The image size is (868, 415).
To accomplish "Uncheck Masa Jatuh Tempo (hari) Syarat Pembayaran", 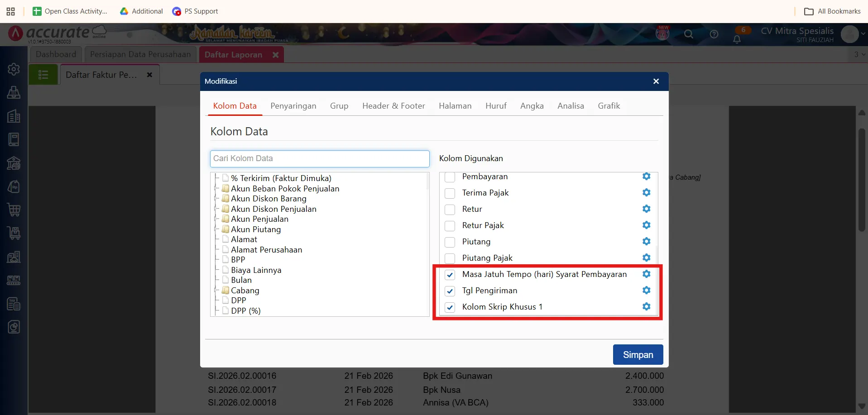I will click(x=450, y=275).
